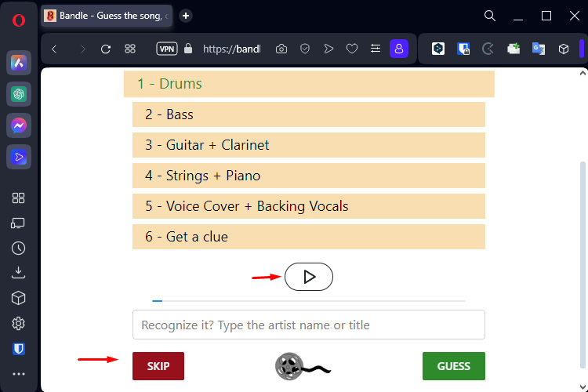Open sidebar Settings gear icon
Image resolution: width=588 pixels, height=392 pixels.
coord(18,323)
